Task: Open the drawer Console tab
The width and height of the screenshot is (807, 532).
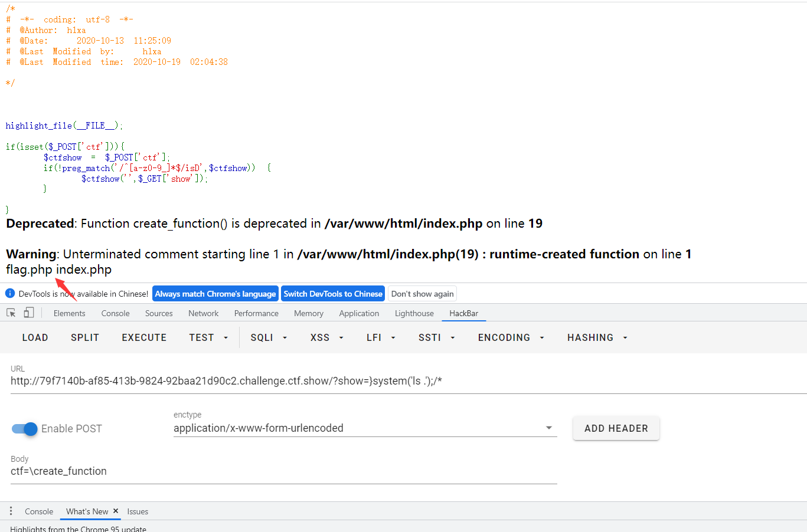Action: point(39,511)
